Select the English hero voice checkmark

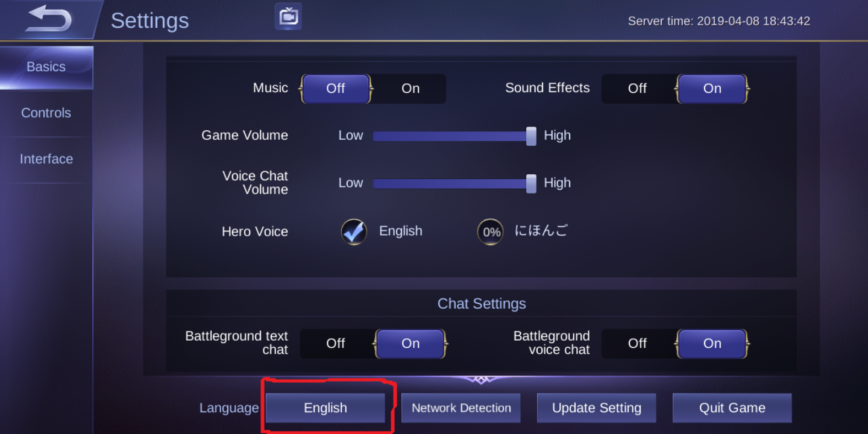pos(354,231)
